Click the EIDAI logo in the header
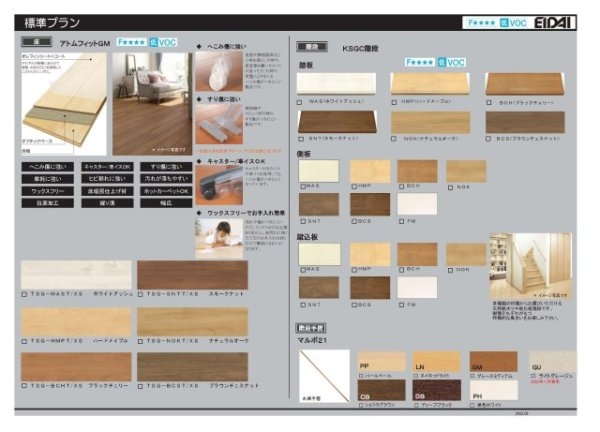Viewport: 600px width, 432px height. [554, 23]
